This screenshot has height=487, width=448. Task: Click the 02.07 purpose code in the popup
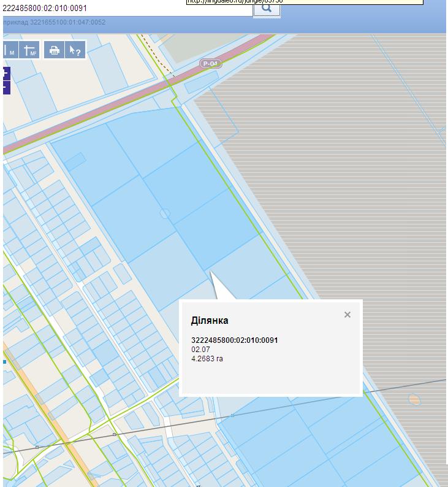[x=200, y=350]
